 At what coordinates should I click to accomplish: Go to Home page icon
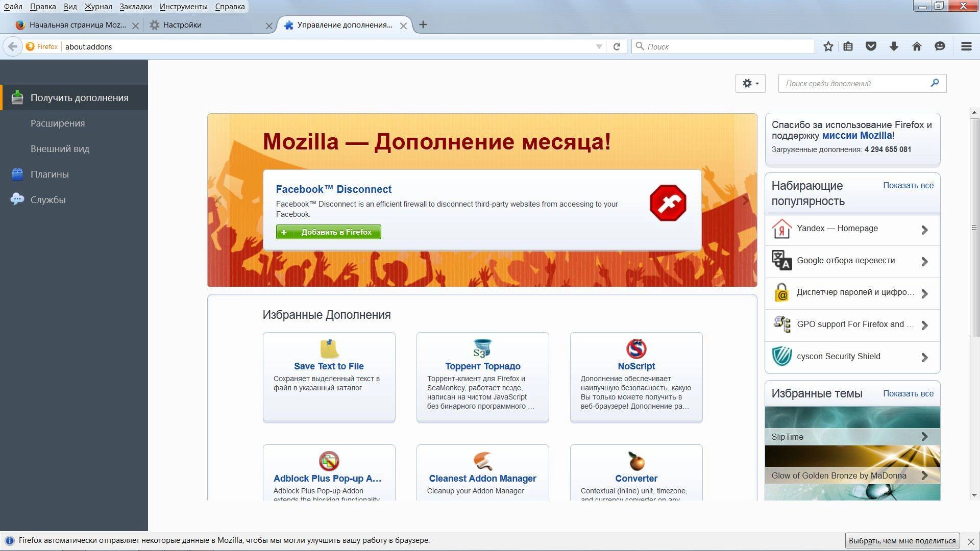click(917, 46)
